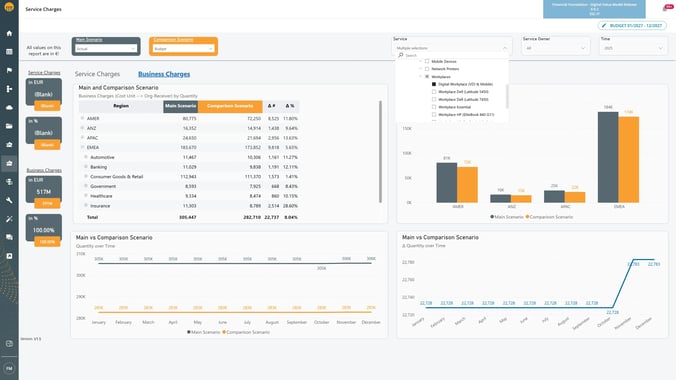Open the Service Owner dropdown
676x380 pixels.
[555, 48]
